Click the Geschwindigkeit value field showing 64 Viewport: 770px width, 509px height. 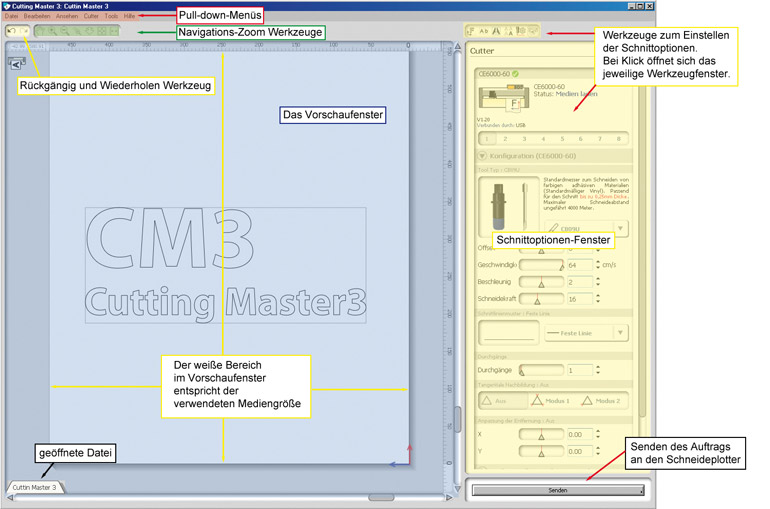580,265
